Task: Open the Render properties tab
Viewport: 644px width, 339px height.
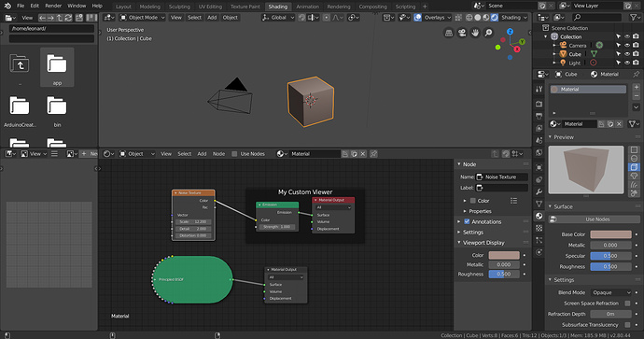Action: pyautogui.click(x=539, y=104)
